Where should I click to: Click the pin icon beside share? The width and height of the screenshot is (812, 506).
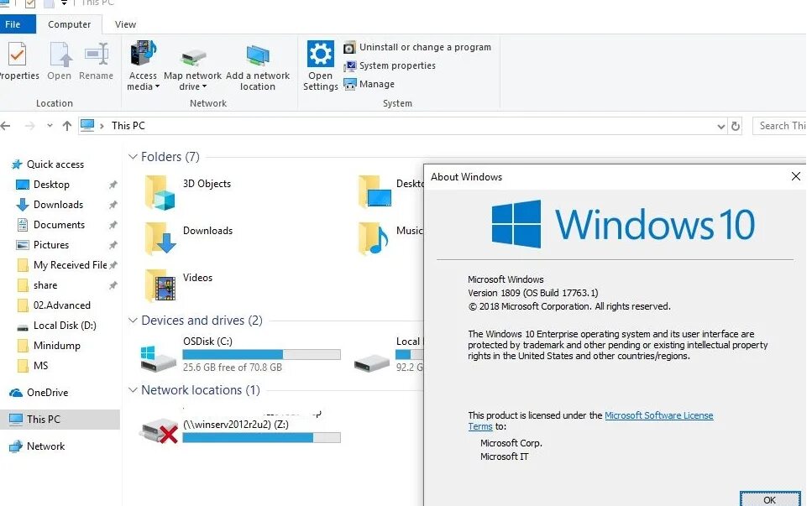(x=113, y=285)
